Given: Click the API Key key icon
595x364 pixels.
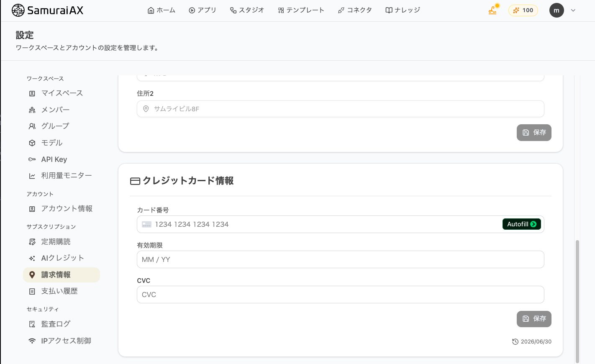Looking at the screenshot, I should click(32, 159).
